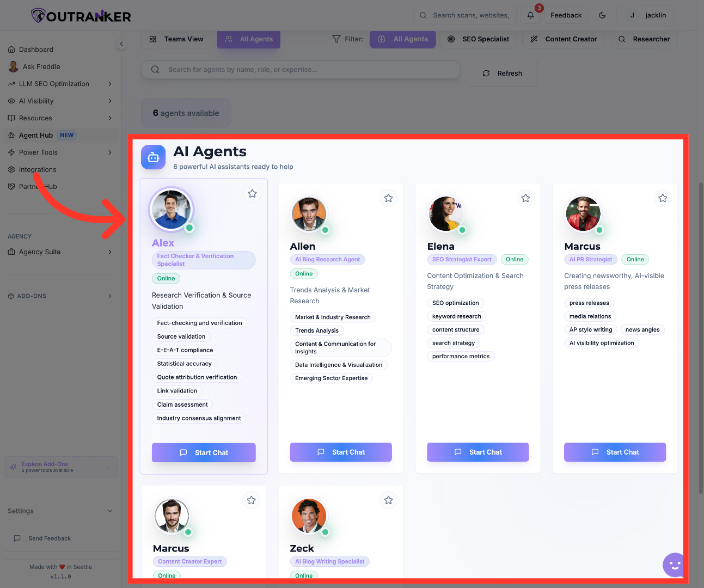This screenshot has height=588, width=704.
Task: Click Allen's profile photo
Action: tap(309, 214)
